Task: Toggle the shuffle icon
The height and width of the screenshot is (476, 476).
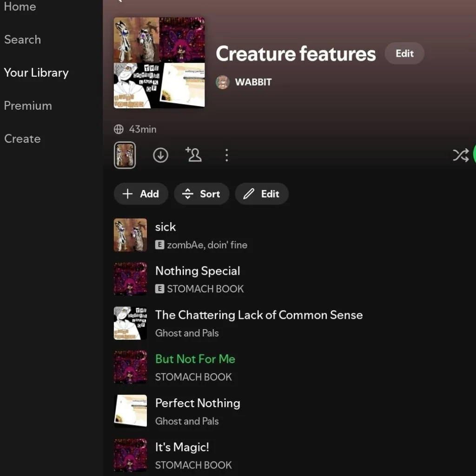Action: point(460,155)
